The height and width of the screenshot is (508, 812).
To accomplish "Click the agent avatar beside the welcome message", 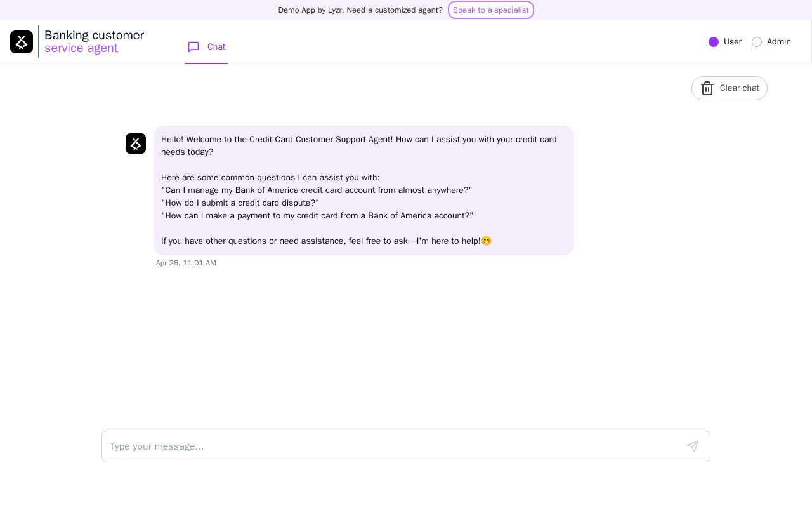I will coord(136,144).
